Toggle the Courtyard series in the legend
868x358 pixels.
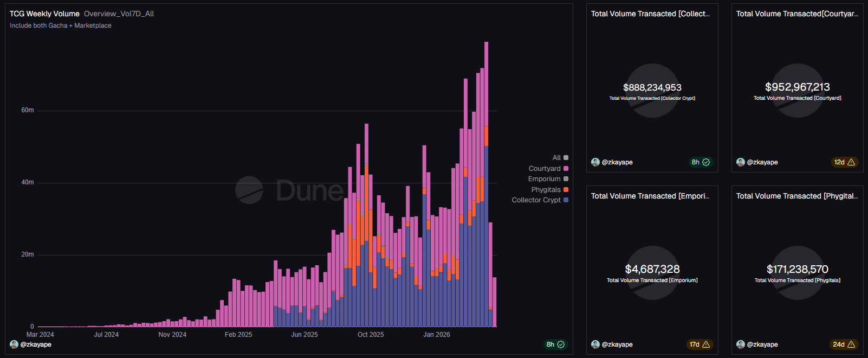pos(548,169)
